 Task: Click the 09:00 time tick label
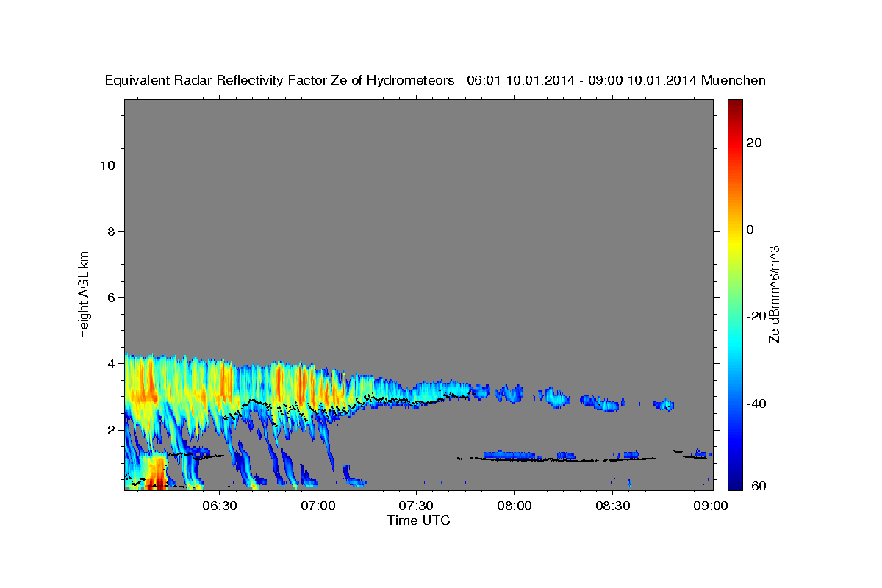click(x=711, y=506)
